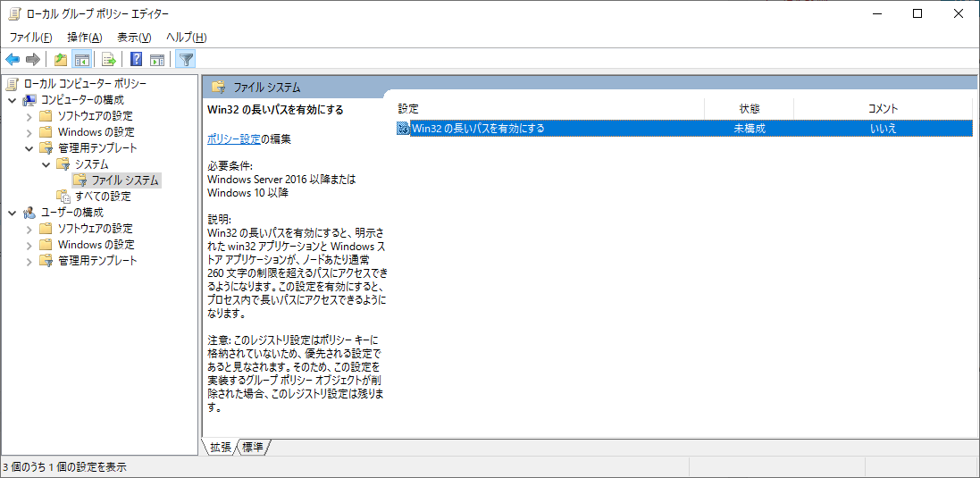Toggle the show/hide action pane icon
Screen dimensions: 980x478
tap(157, 60)
